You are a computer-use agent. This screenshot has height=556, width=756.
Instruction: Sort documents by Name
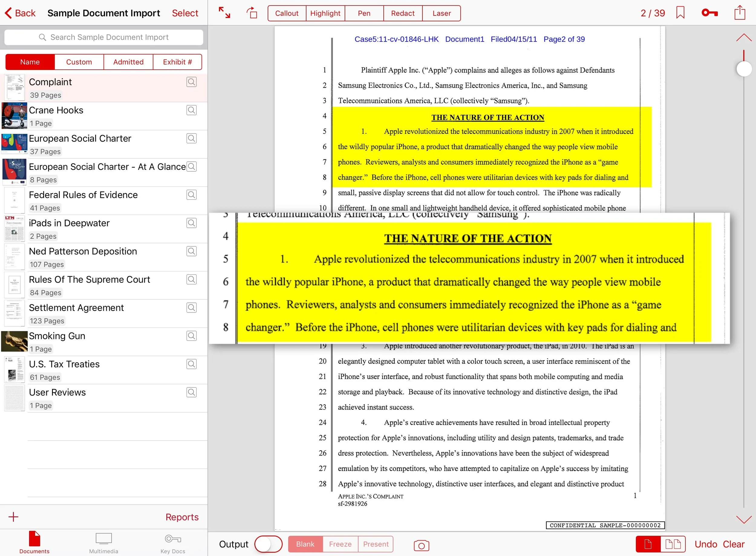coord(30,62)
